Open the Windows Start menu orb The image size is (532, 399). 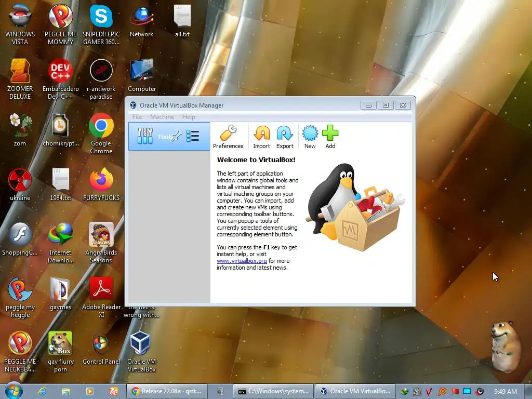click(14, 391)
